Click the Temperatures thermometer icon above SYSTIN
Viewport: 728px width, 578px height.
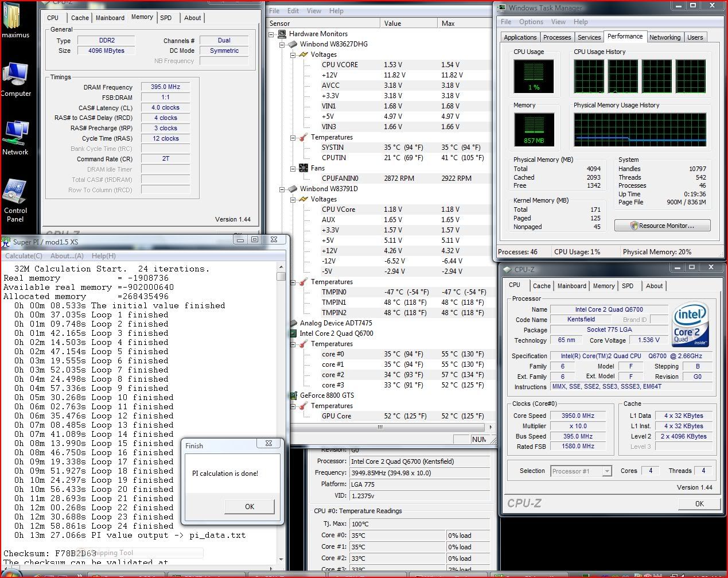tap(303, 137)
